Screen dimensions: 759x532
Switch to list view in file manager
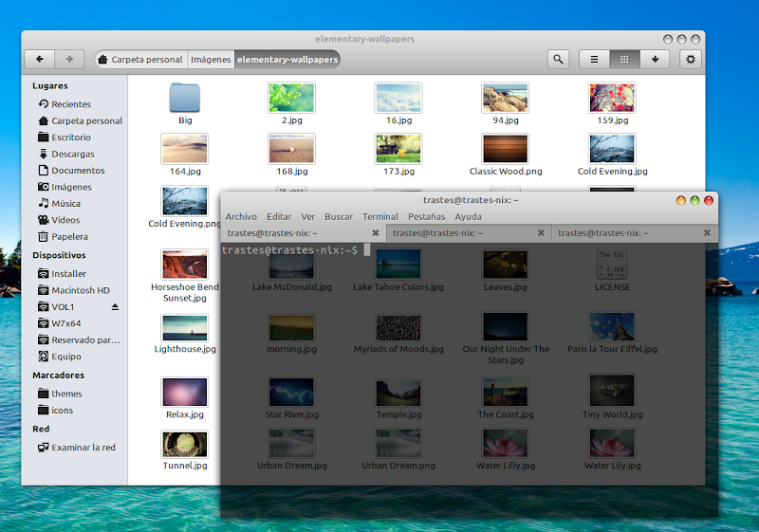point(594,59)
